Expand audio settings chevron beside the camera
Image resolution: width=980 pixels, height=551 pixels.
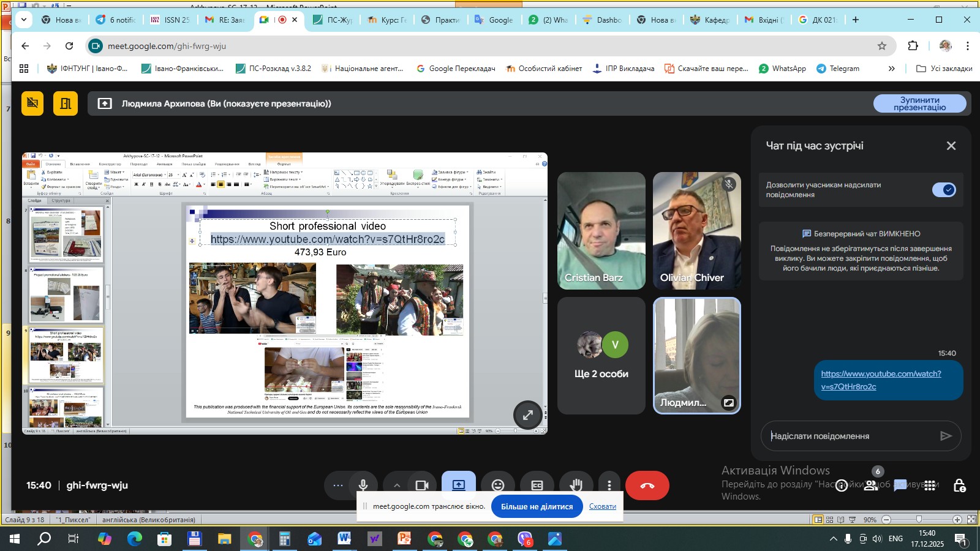coord(397,485)
